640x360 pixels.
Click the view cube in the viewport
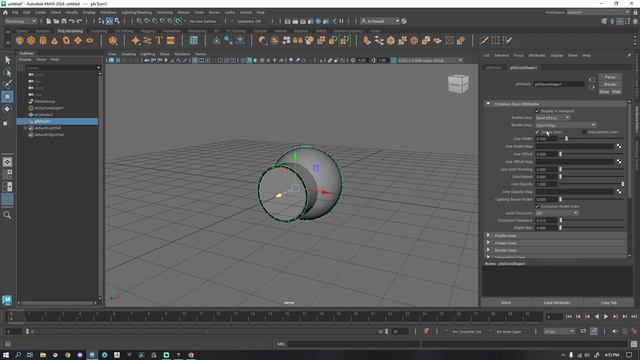458,84
